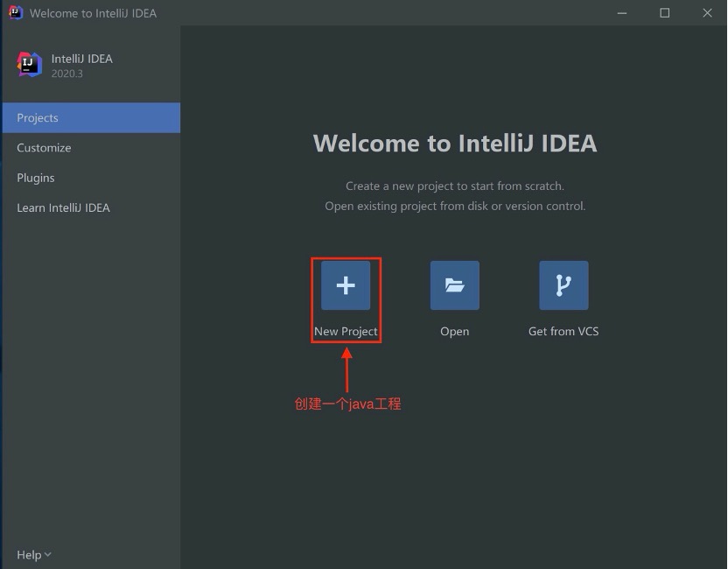Minimize the Welcome window
Screen dimensions: 728x569
point(622,13)
